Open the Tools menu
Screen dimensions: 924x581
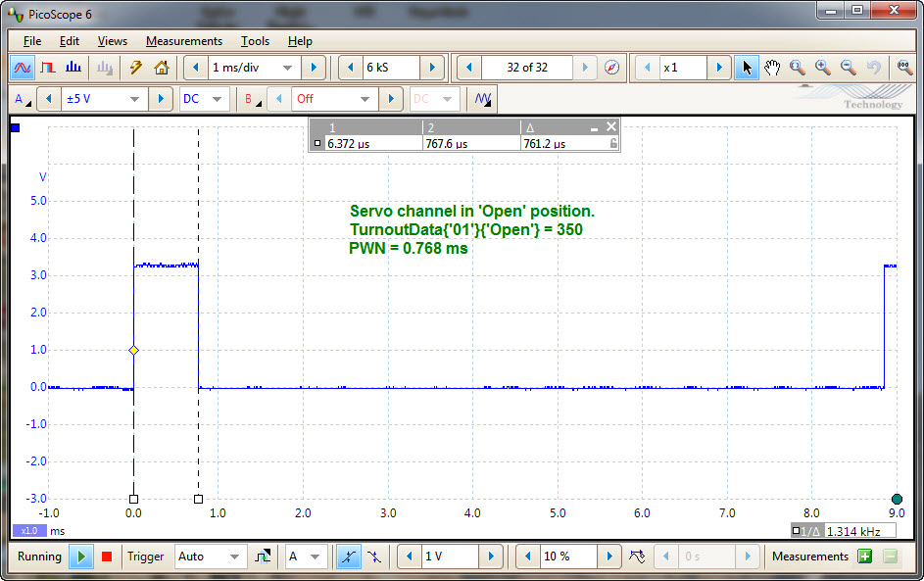(x=255, y=41)
